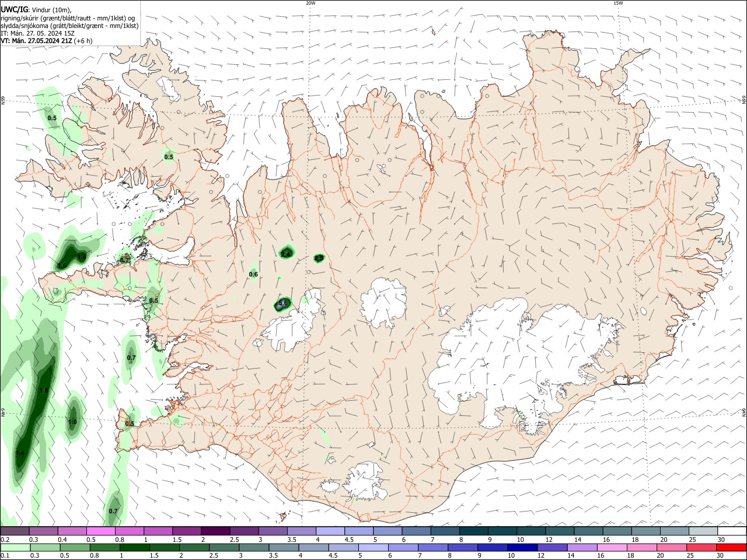Select the '0.1' label on the lower scale
The image size is (747, 560).
click(x=5, y=556)
